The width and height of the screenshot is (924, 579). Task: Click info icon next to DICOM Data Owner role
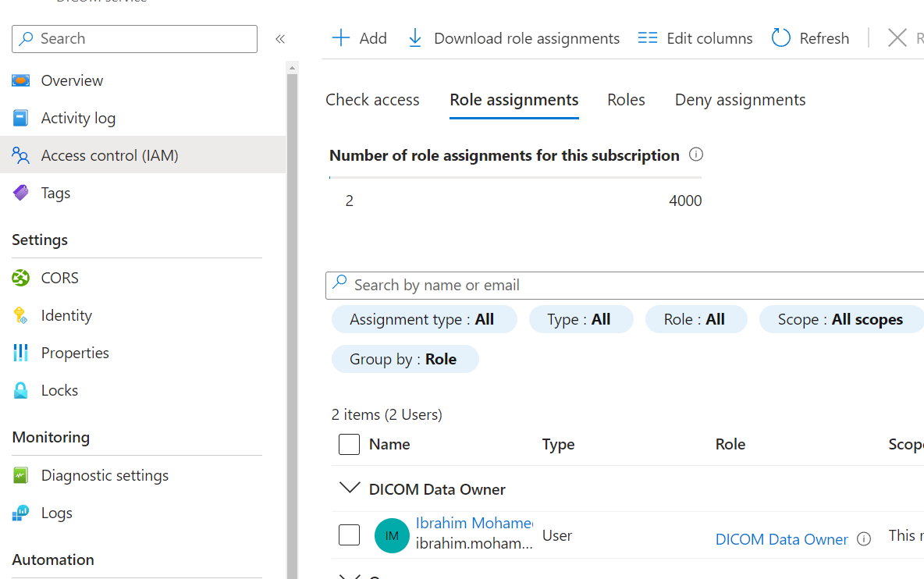864,539
